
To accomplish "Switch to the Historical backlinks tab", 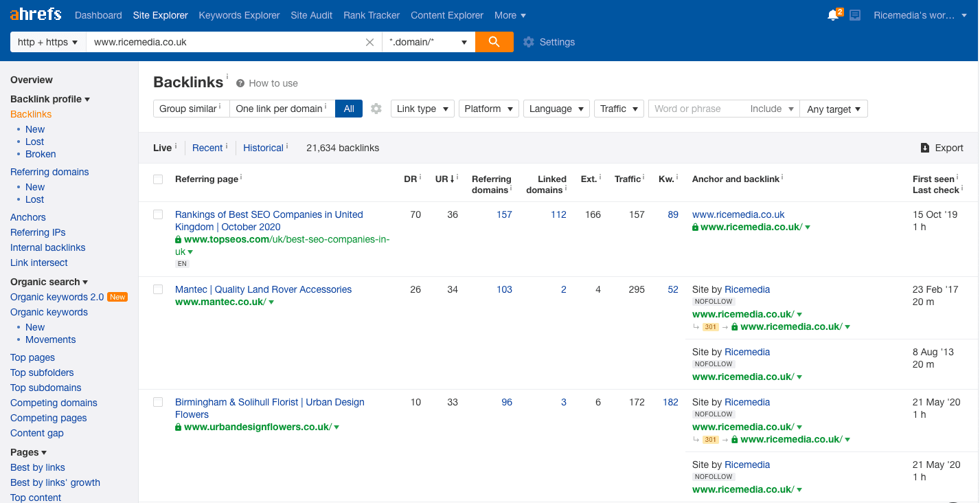I will [x=263, y=148].
